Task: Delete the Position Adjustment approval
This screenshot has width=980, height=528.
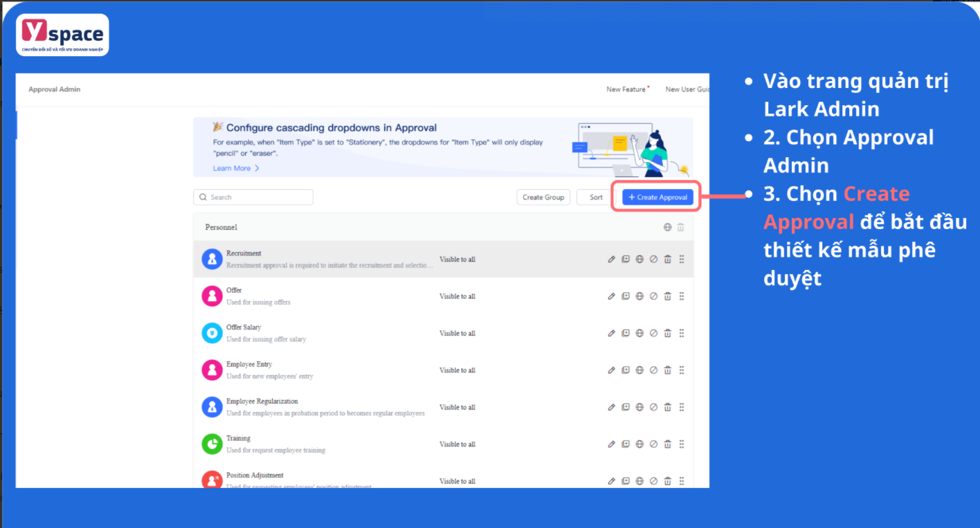Action: tap(668, 481)
